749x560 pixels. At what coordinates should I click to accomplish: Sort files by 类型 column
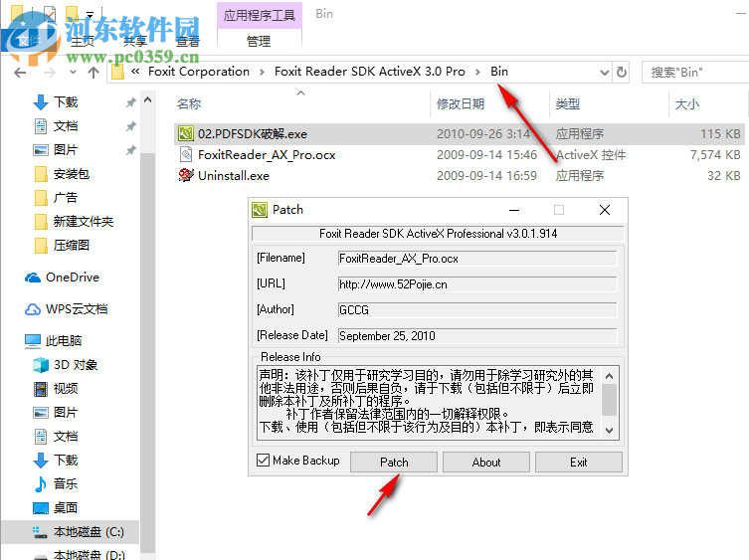(x=568, y=103)
